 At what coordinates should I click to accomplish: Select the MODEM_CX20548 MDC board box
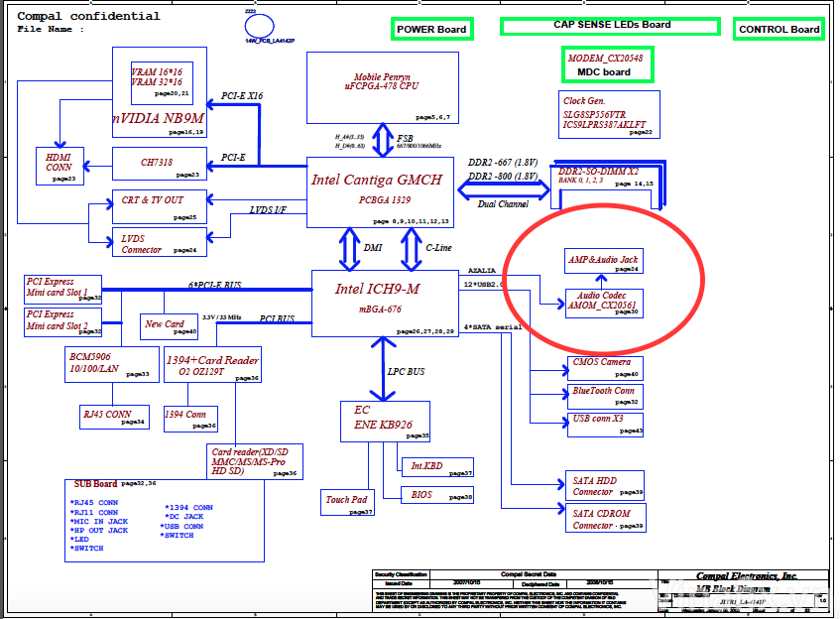click(607, 65)
